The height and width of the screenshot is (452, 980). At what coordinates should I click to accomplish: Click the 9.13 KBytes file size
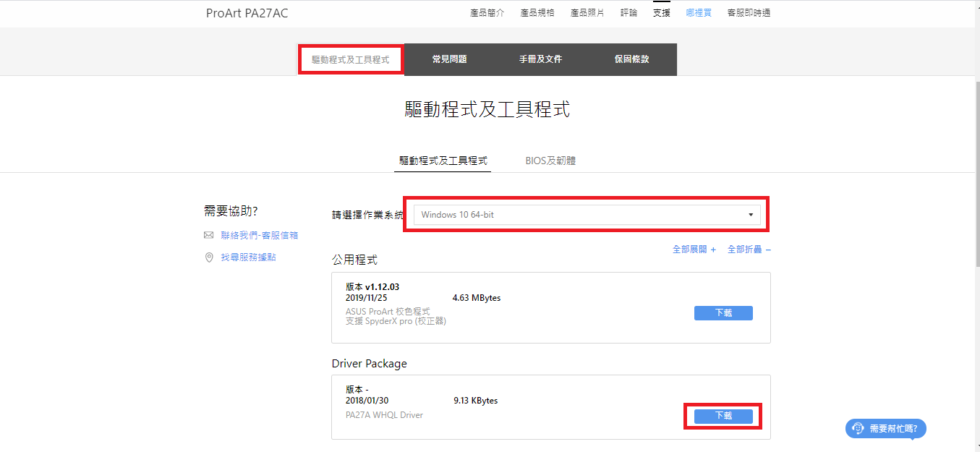tap(475, 401)
